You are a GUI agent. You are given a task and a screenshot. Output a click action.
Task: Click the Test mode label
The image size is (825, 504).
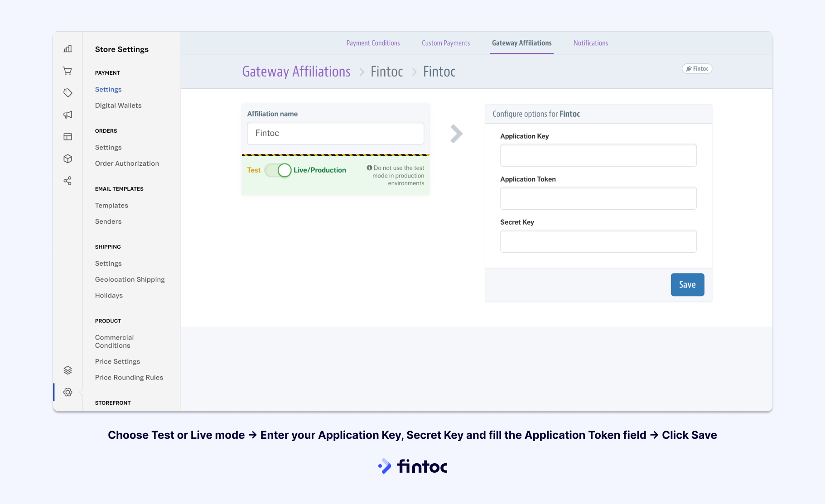point(254,170)
